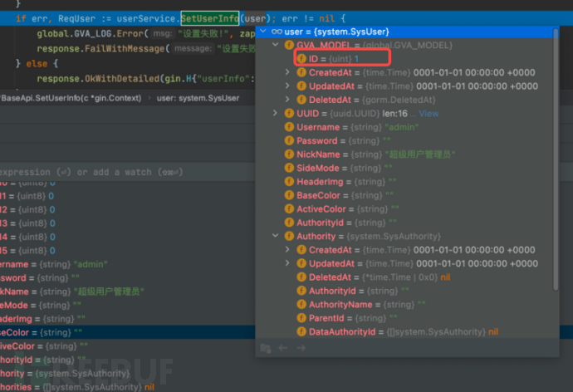Click the field icon next to ID
Screen dimensions: 573x392
[x=302, y=60]
